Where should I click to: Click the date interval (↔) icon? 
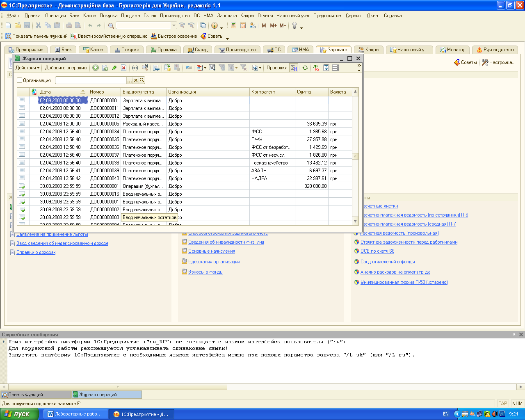coord(135,68)
